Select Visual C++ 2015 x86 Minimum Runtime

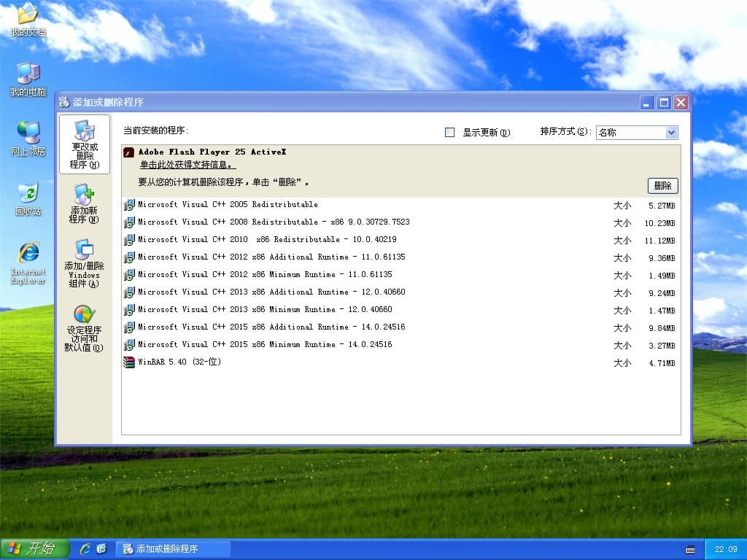(265, 345)
